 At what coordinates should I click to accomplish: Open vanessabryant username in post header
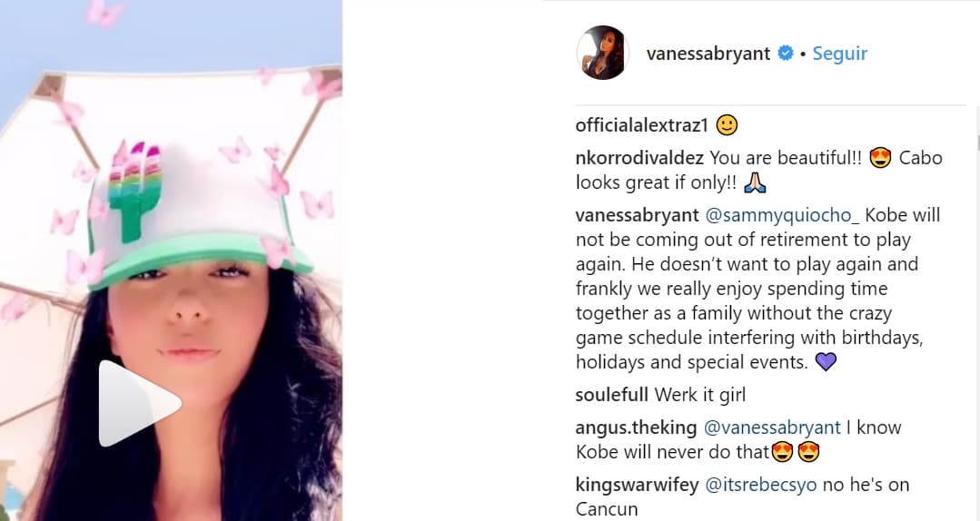708,54
